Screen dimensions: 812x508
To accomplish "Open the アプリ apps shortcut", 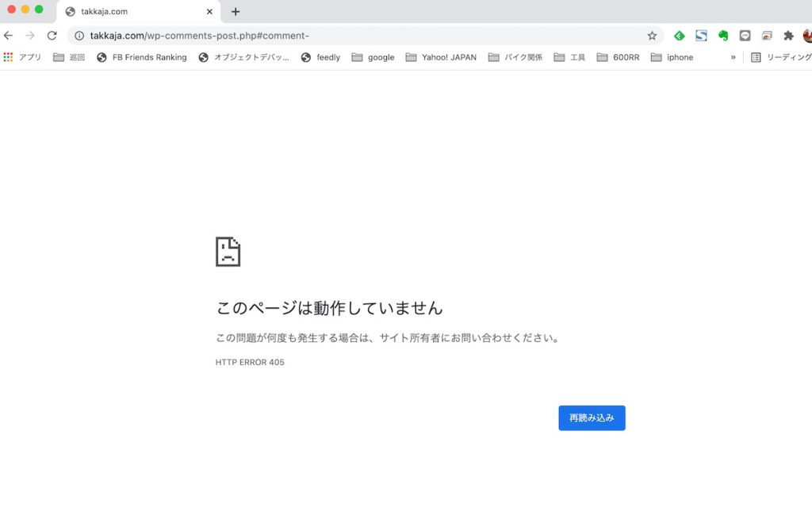I will point(23,57).
